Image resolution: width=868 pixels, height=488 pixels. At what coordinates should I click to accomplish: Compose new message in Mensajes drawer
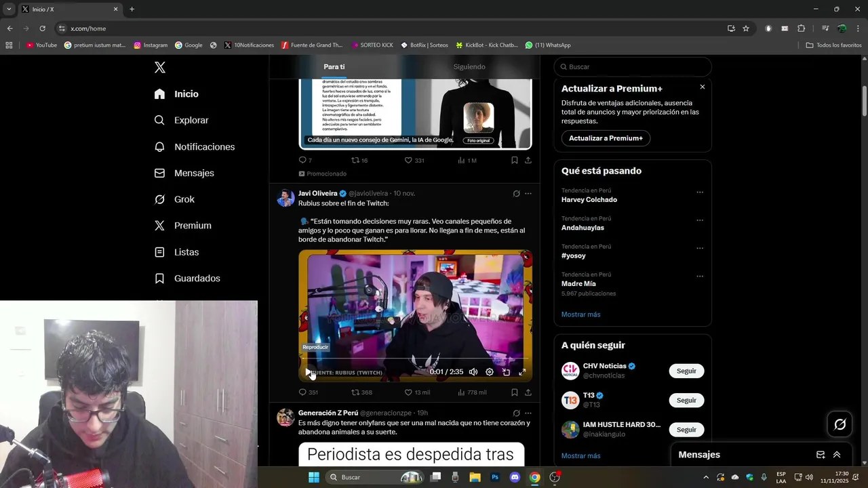[x=821, y=455]
